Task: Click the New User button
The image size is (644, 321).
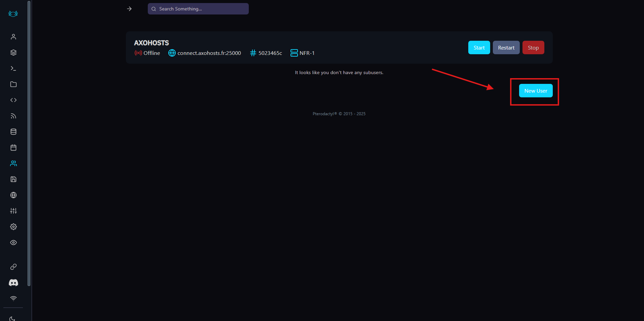Action: coord(536,91)
